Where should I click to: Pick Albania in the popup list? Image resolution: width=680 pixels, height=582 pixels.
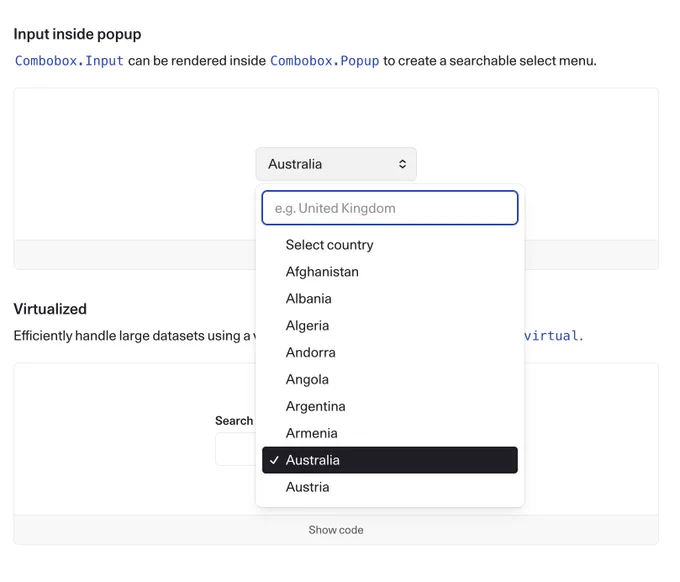390,299
